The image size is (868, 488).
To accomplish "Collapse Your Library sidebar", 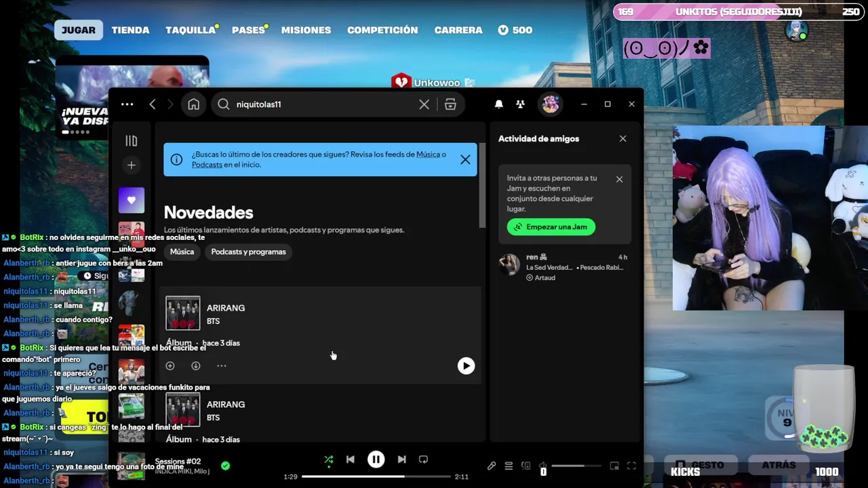I will (x=132, y=141).
